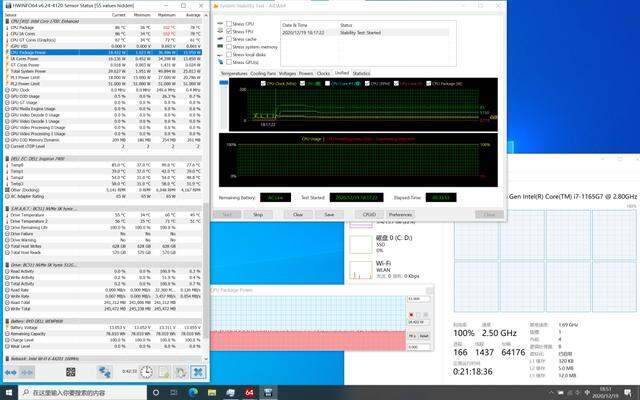Image resolution: width=640 pixels, height=400 pixels.
Task: Show hidden system tray icons chevron
Action: pos(551,393)
